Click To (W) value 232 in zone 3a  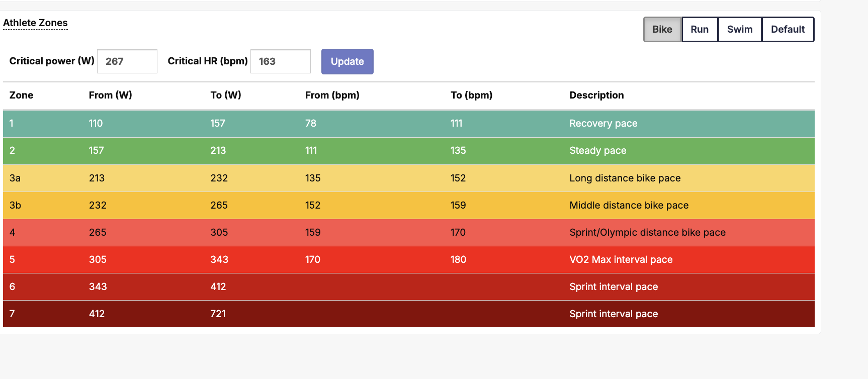[x=219, y=178]
